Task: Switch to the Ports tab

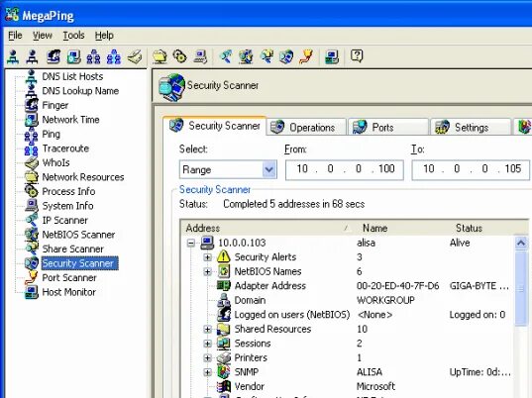Action: [388, 127]
